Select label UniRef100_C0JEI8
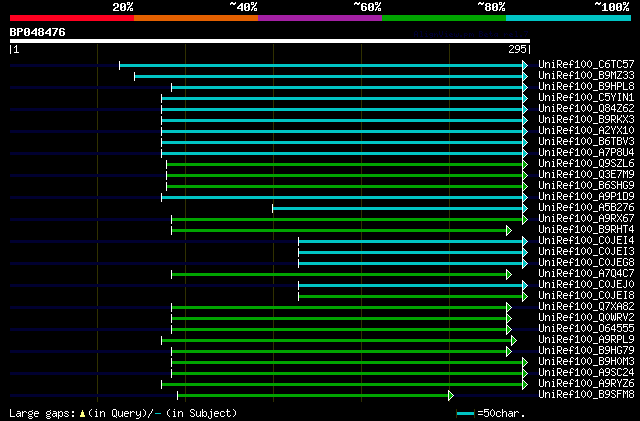 click(x=586, y=296)
